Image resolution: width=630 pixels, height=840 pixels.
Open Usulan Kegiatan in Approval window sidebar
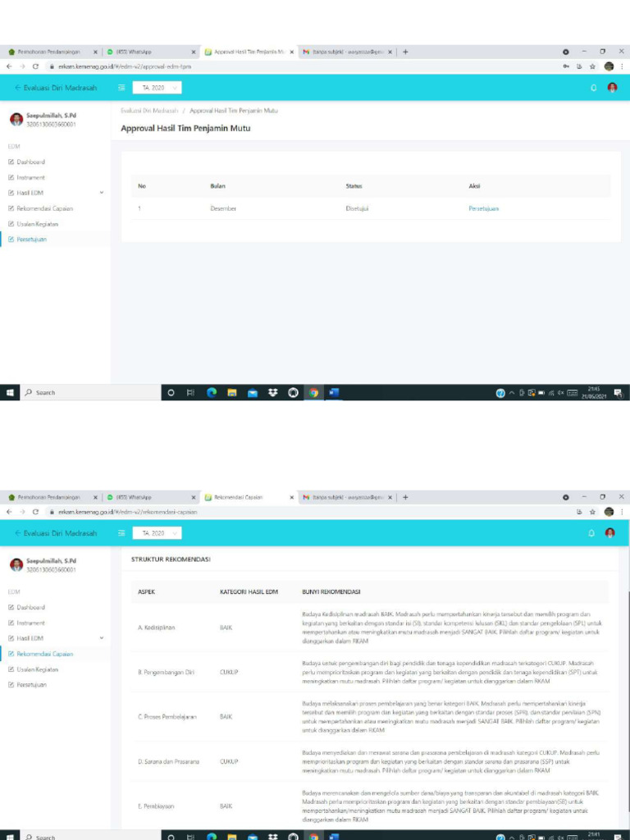point(33,224)
